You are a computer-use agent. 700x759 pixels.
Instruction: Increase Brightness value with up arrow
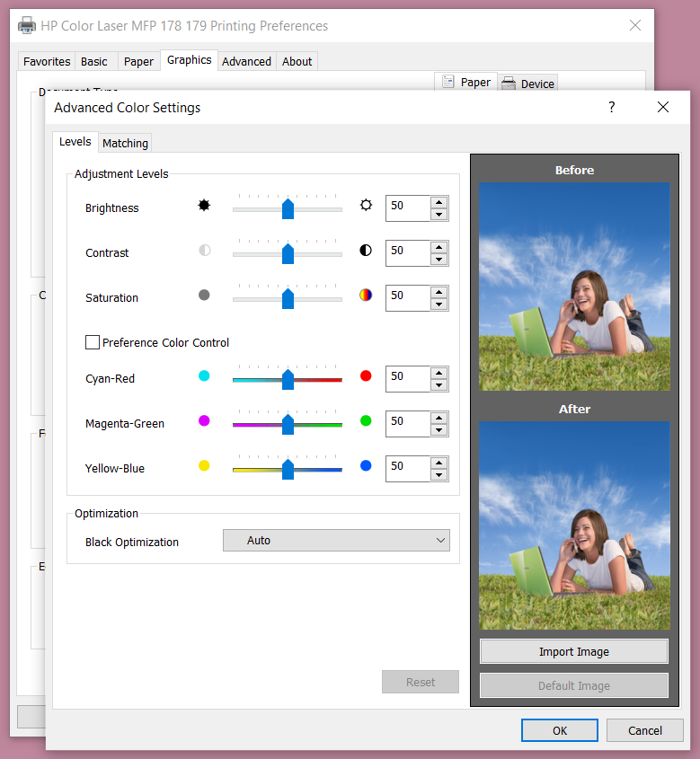(x=439, y=202)
